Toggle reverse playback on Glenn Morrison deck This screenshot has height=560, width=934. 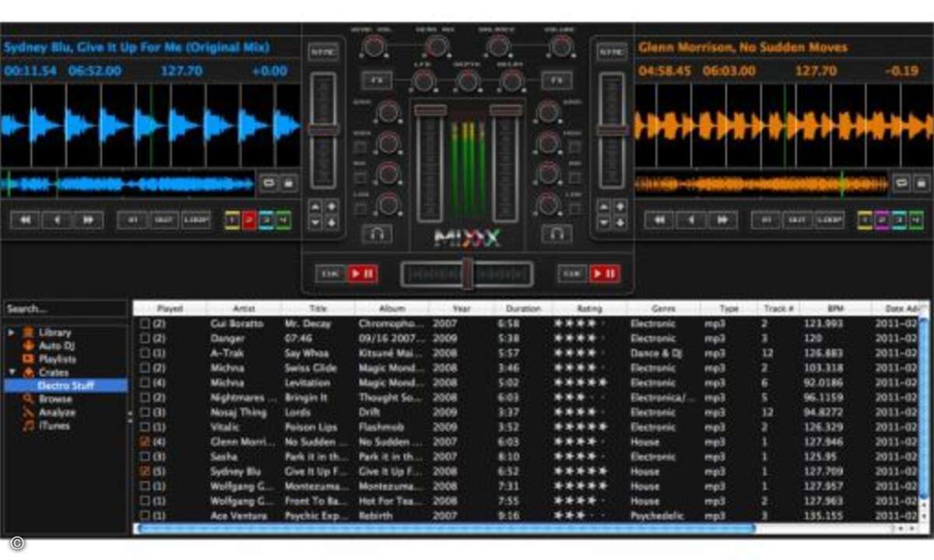point(691,220)
